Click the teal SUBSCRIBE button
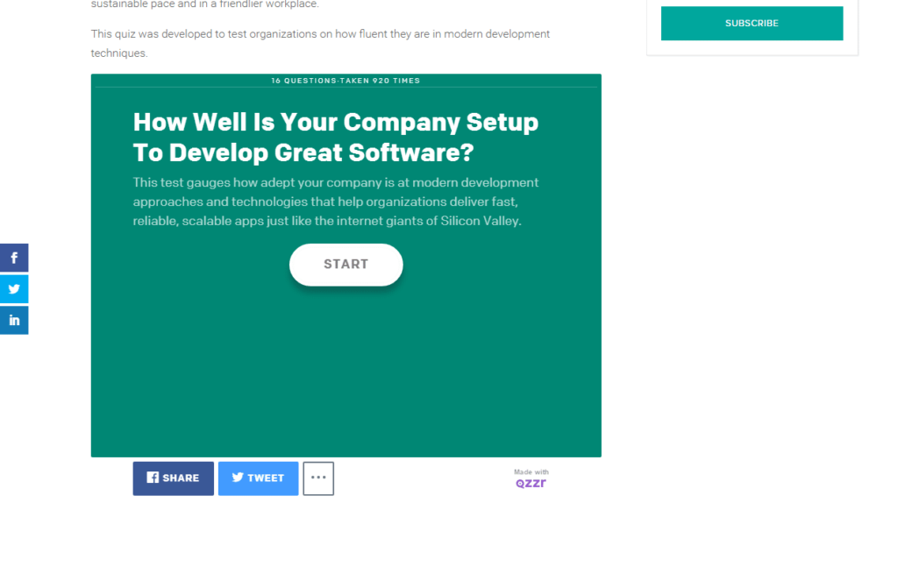This screenshot has width=898, height=588. tap(751, 23)
